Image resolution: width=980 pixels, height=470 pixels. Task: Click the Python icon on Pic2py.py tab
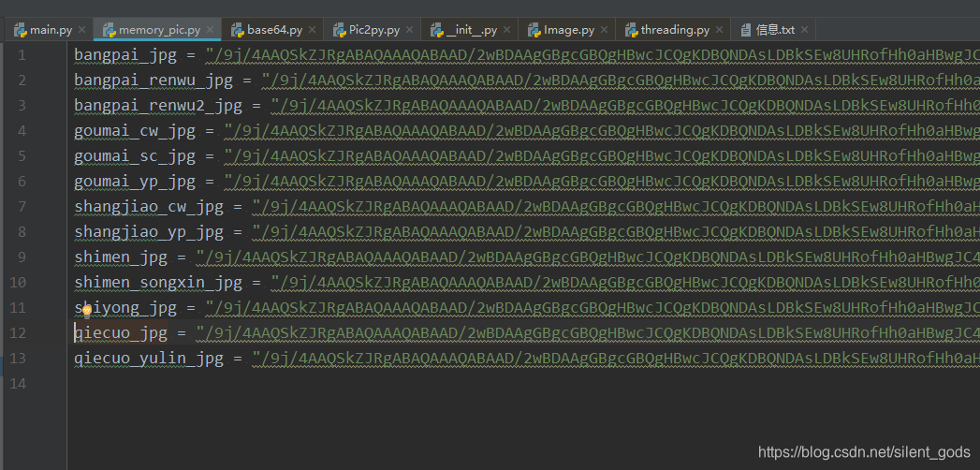(x=340, y=29)
